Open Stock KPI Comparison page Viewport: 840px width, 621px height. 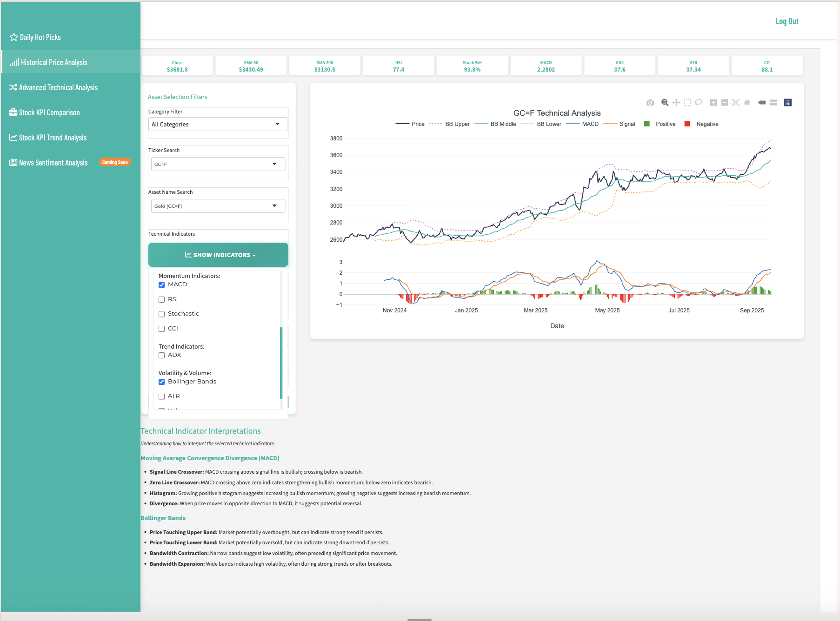[49, 112]
